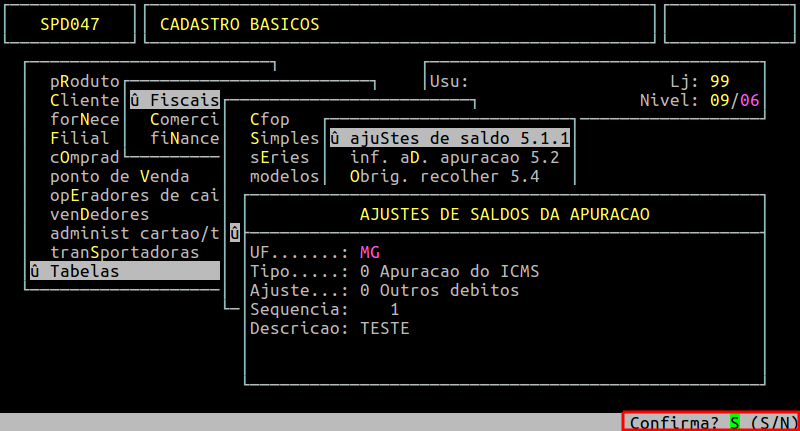Open Obrig. recolher 5.4 option
Image resolution: width=800 pixels, height=431 pixels.
(444, 176)
